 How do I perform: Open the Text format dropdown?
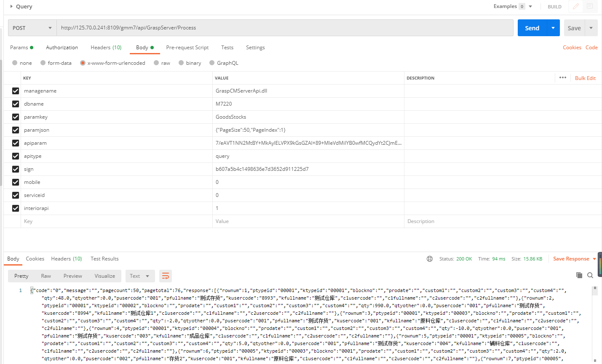point(139,276)
